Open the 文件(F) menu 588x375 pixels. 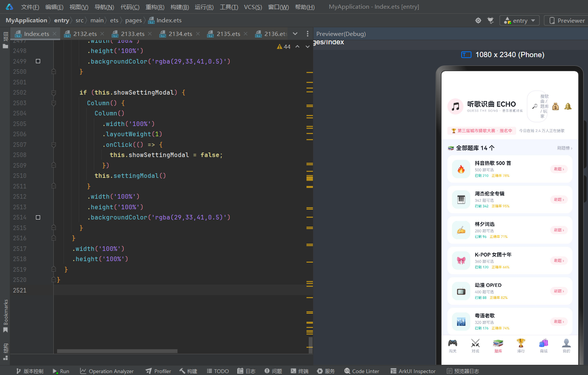[30, 7]
